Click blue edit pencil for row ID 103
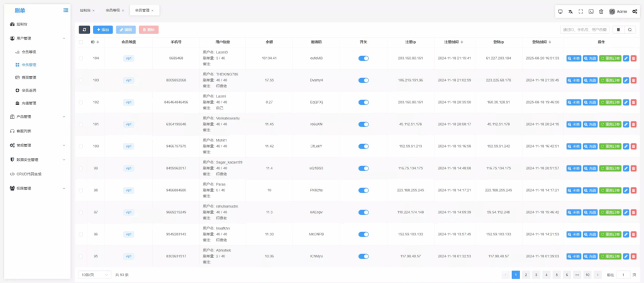Image resolution: width=644 pixels, height=283 pixels. click(625, 80)
